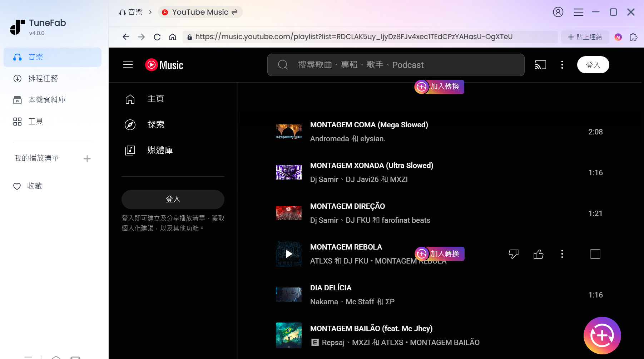Dislike MONTAGEM REBOLA with the thumbs-down

pos(514,254)
